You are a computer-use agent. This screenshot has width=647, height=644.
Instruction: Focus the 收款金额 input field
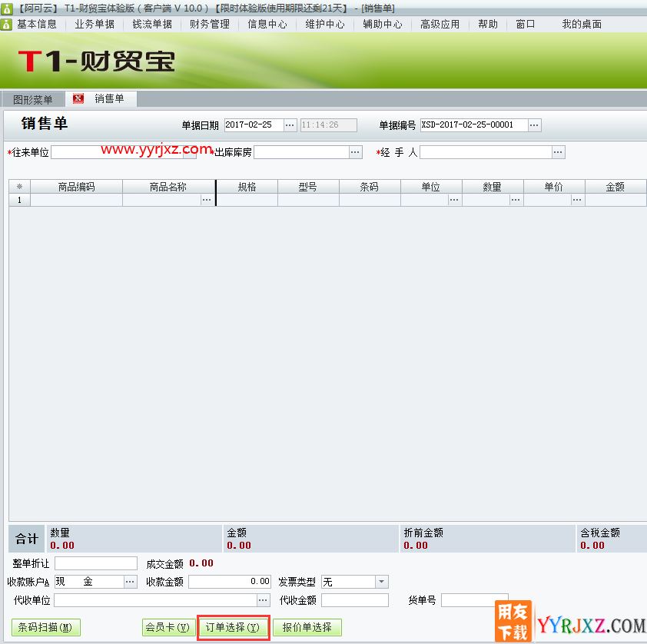click(230, 582)
